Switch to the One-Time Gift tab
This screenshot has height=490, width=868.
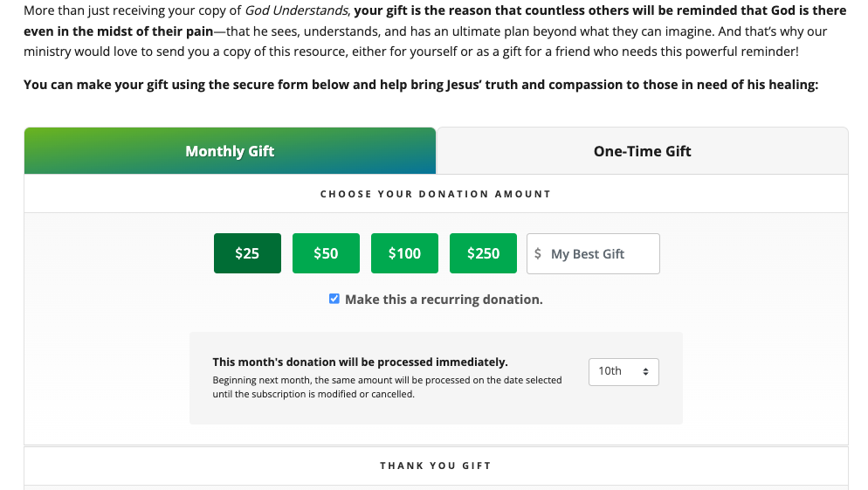[x=642, y=151]
